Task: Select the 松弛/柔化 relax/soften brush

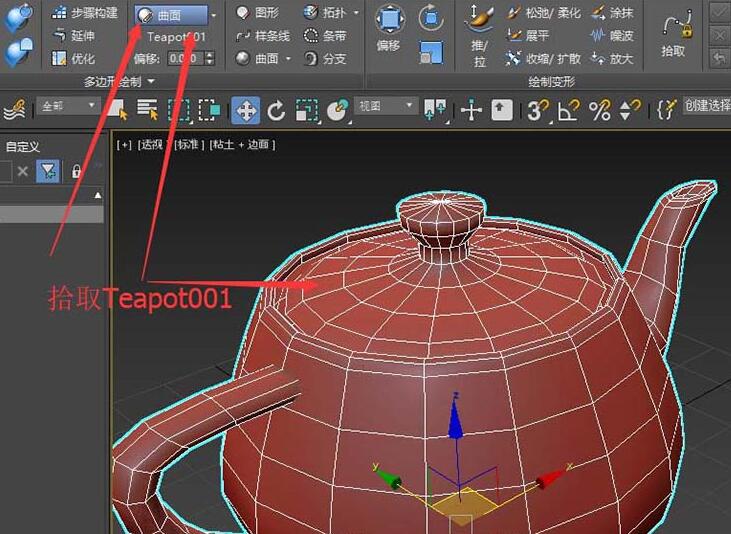Action: click(544, 13)
